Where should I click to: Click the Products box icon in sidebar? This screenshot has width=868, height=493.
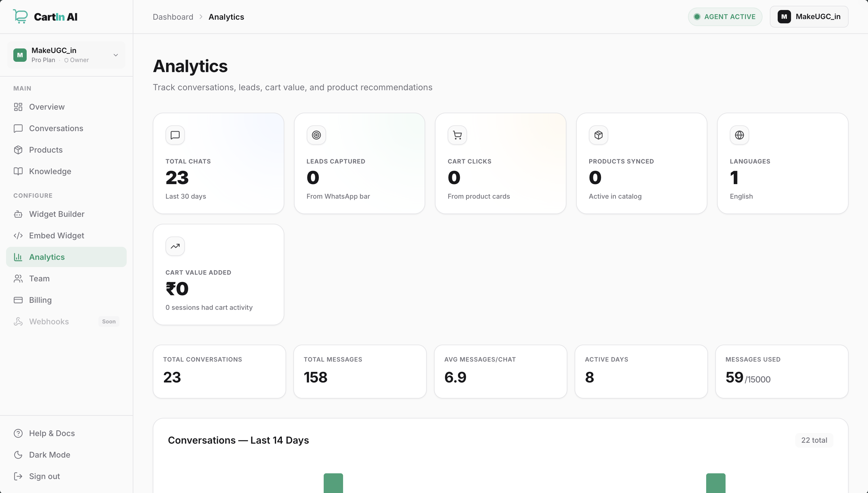pos(18,150)
